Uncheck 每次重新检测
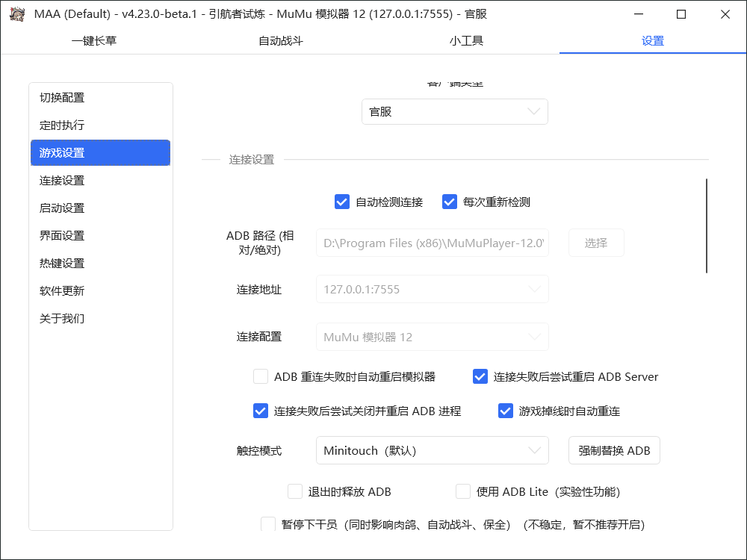 point(450,202)
